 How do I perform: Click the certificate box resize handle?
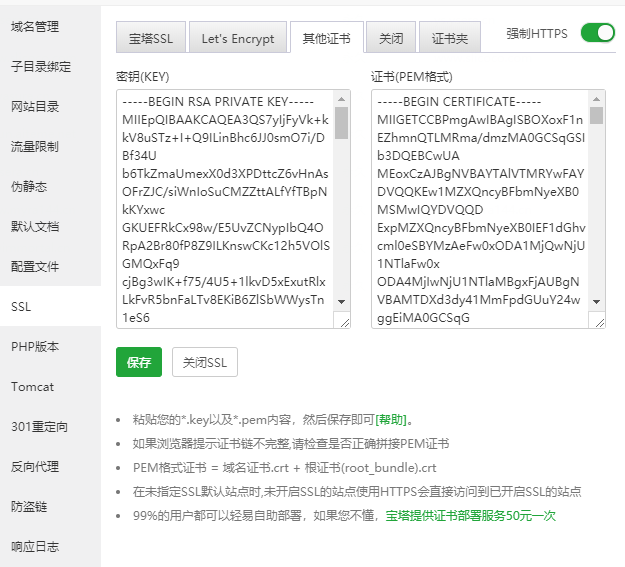point(597,321)
